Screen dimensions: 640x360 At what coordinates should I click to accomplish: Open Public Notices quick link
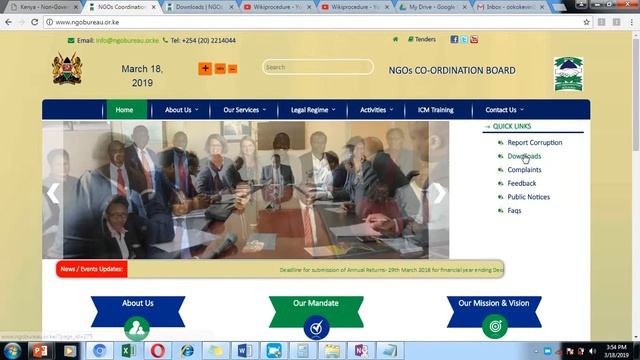pos(529,197)
